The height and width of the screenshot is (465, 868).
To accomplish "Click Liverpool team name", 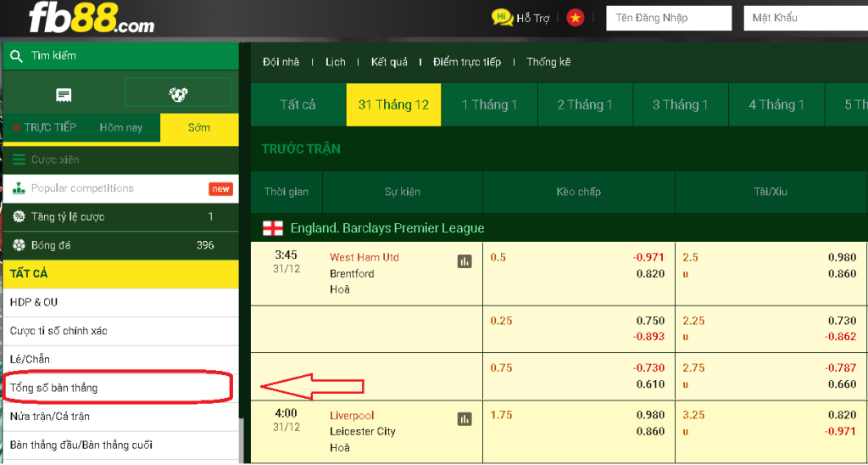I will pyautogui.click(x=352, y=416).
